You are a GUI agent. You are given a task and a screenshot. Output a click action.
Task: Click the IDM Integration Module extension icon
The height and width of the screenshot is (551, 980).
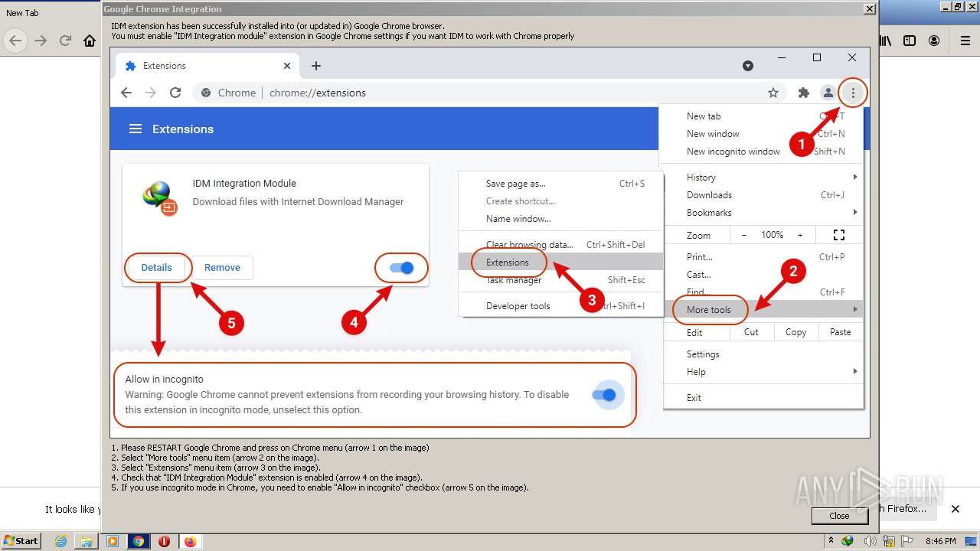(x=160, y=198)
